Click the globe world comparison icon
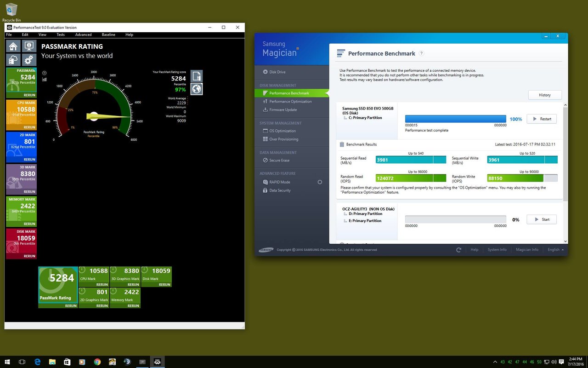The height and width of the screenshot is (368, 588). pyautogui.click(x=197, y=89)
